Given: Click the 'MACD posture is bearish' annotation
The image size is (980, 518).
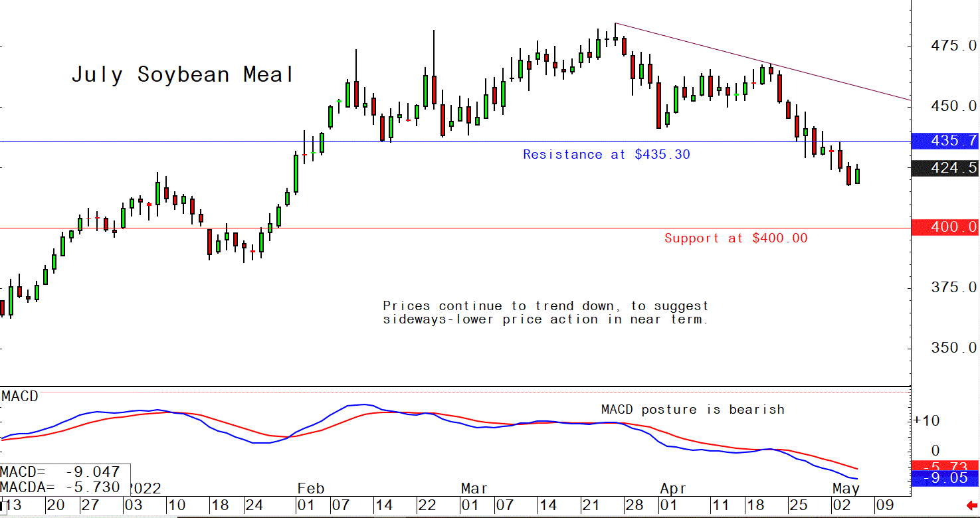Looking at the screenshot, I should 692,410.
